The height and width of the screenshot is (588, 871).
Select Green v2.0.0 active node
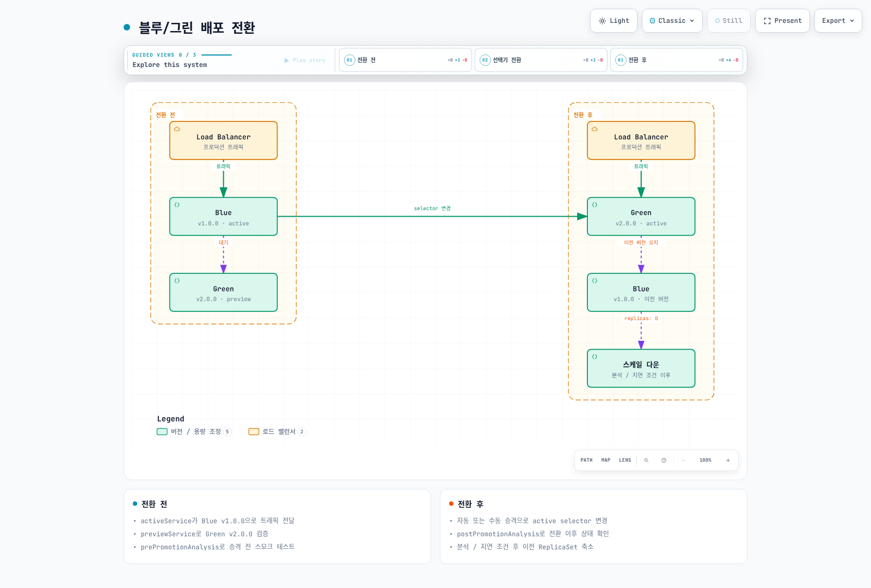click(641, 216)
